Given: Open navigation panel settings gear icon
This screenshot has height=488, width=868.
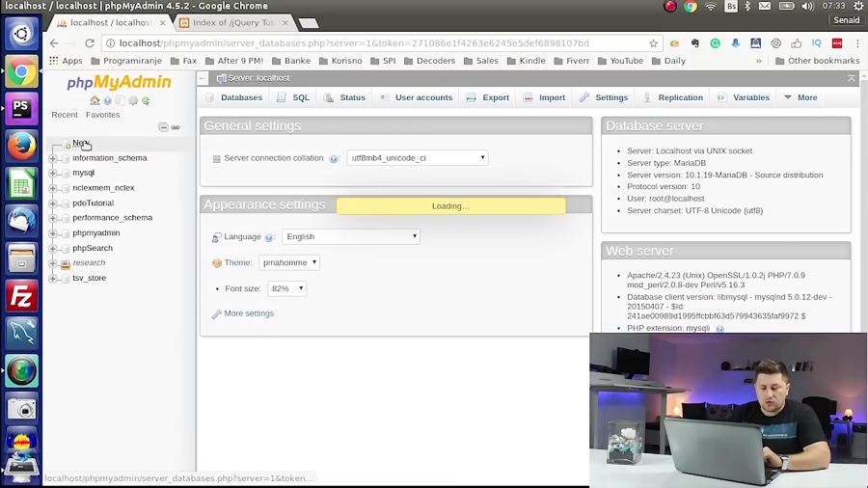Looking at the screenshot, I should click(x=133, y=100).
